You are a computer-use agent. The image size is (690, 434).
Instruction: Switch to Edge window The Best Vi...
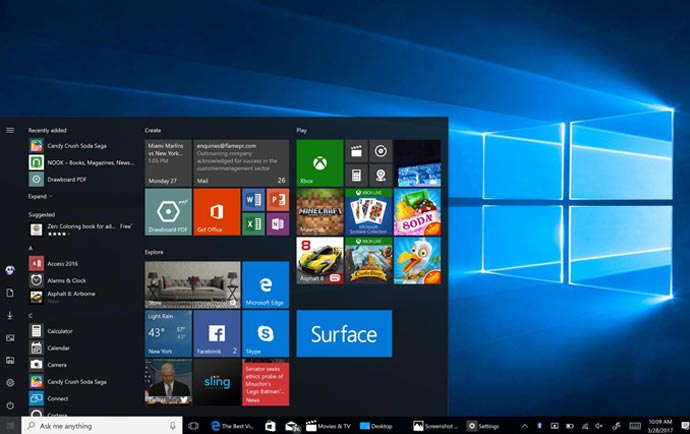coord(232,426)
